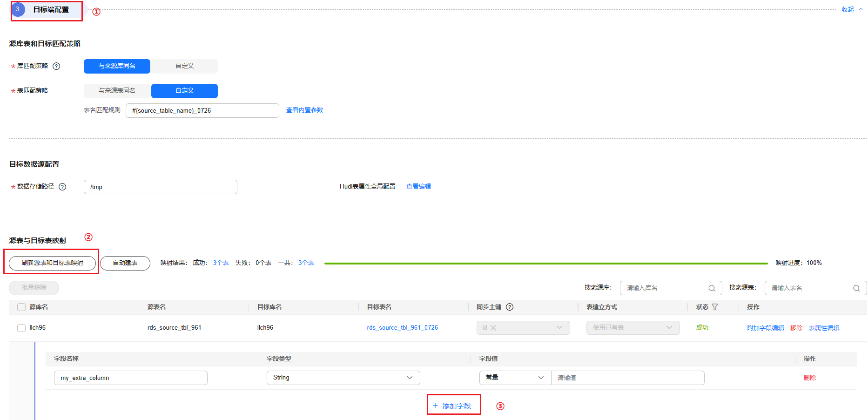Select 与来源表同名 for 表匹配策略

coord(117,91)
